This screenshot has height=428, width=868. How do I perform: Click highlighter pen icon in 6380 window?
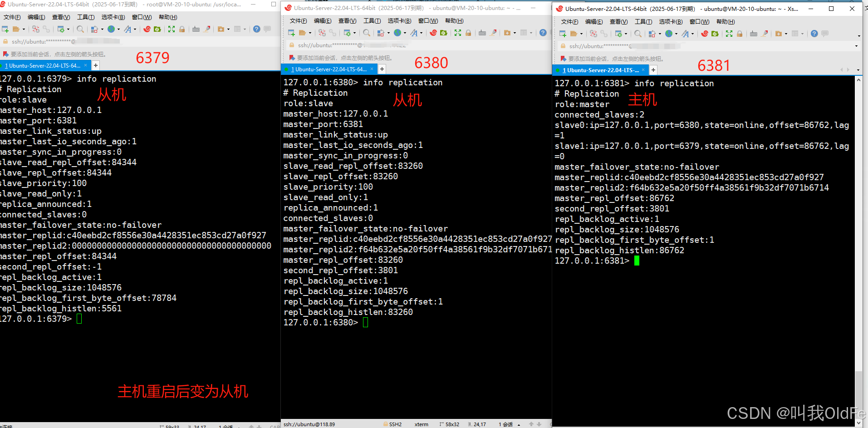[x=493, y=33]
